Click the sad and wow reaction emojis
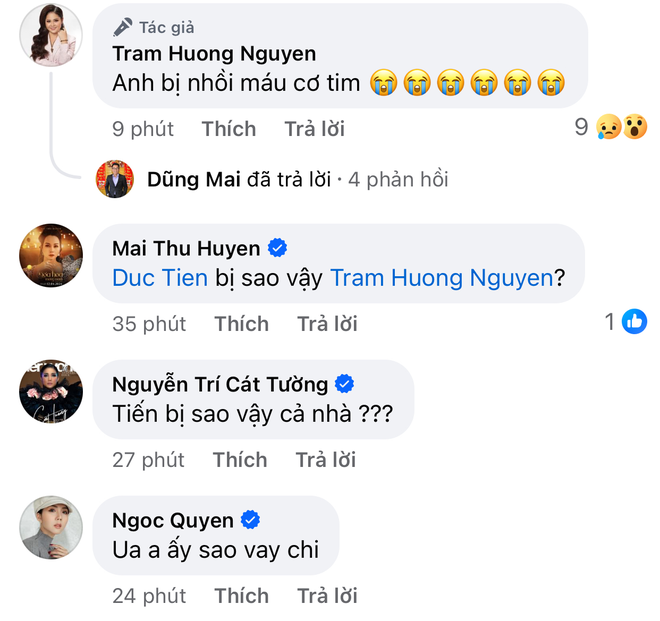660x621 pixels. [x=621, y=128]
